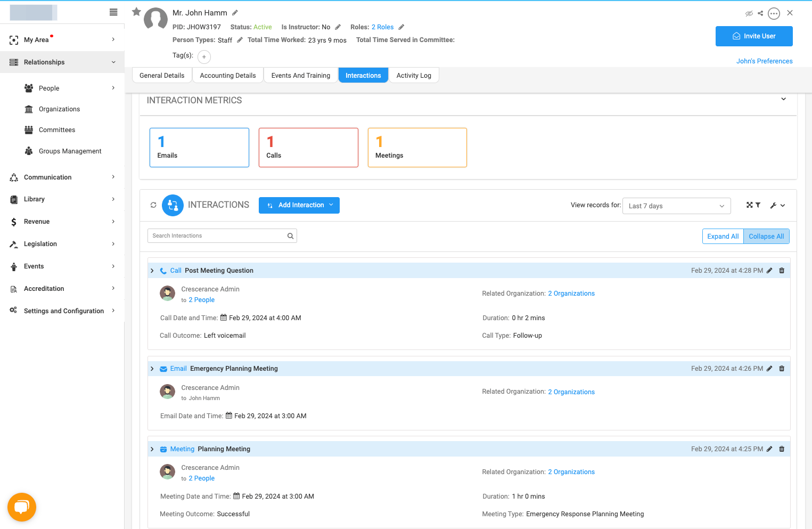Delete the Post Meeting Question call
This screenshot has width=812, height=529.
[x=782, y=271]
